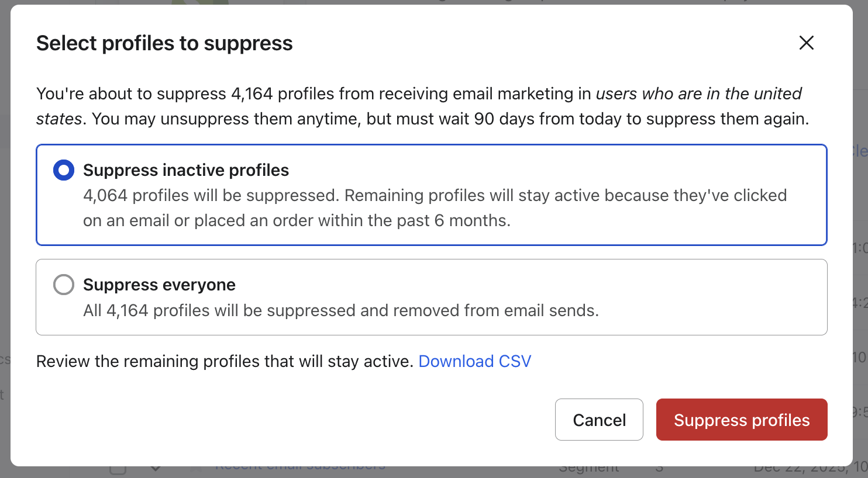Choose the Suppress everyone radio button
The image size is (868, 478).
pyautogui.click(x=64, y=285)
